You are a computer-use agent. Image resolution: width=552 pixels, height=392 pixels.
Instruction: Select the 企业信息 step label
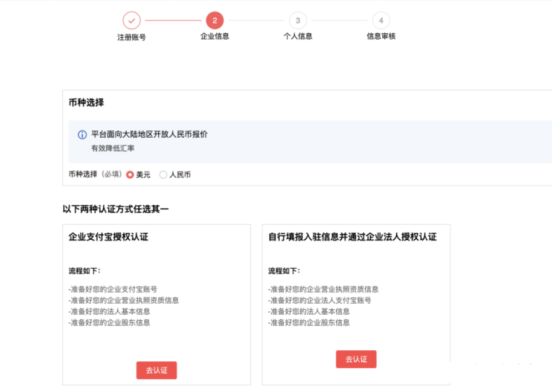pos(215,36)
